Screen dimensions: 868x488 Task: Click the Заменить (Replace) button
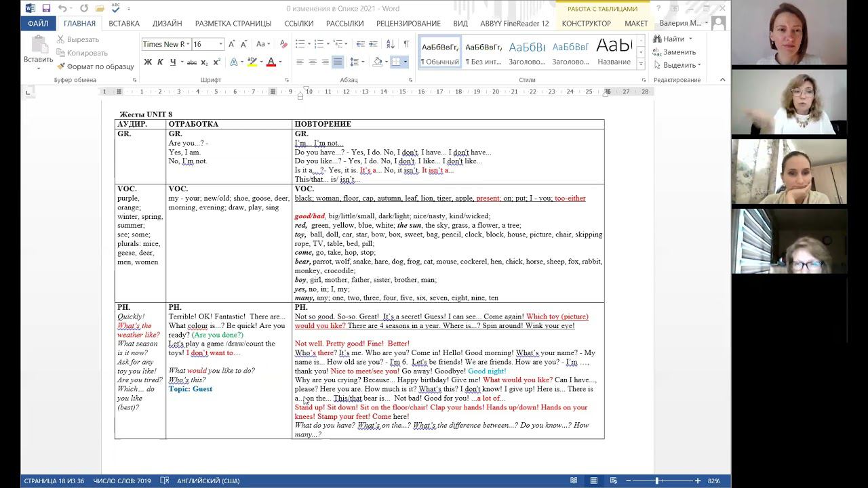(x=679, y=52)
